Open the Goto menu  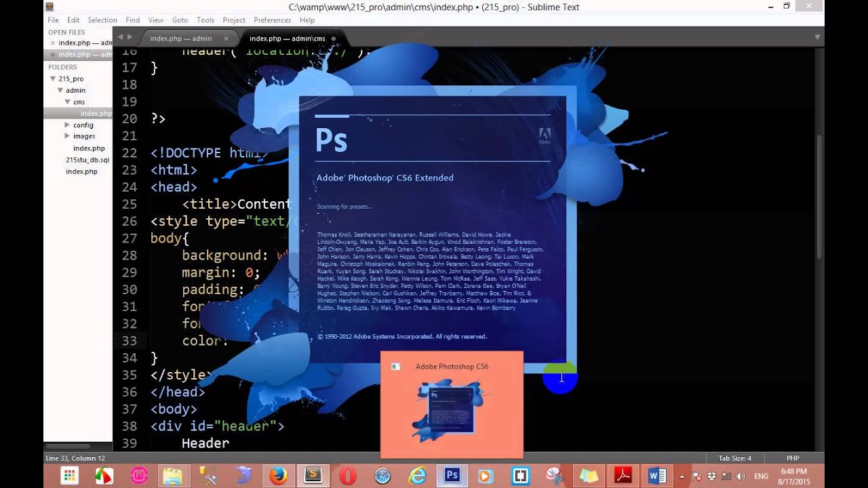point(180,20)
